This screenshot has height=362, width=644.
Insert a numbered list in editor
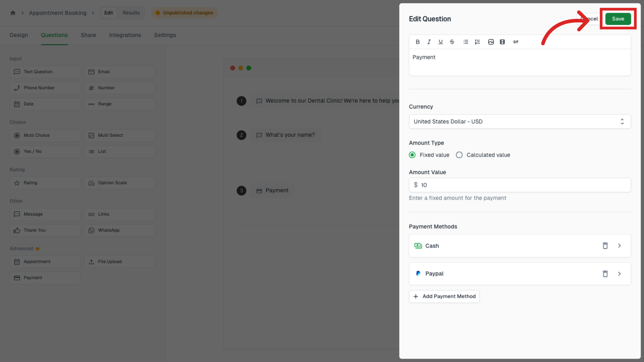tap(477, 42)
